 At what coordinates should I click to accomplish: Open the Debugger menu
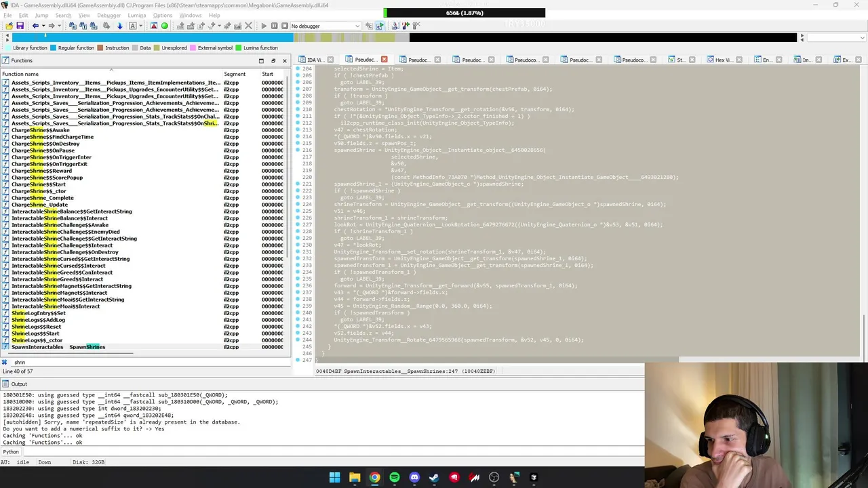tap(108, 15)
